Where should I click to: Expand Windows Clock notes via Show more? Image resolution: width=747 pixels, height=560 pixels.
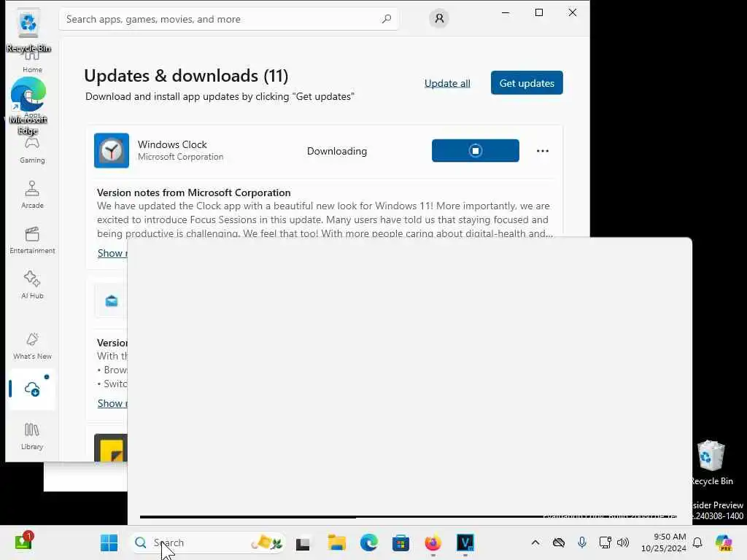click(112, 253)
